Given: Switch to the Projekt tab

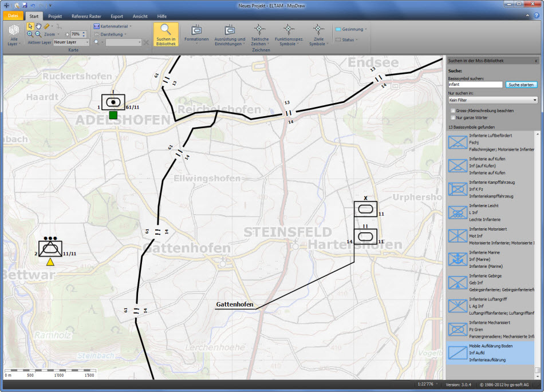Looking at the screenshot, I should pyautogui.click(x=55, y=16).
